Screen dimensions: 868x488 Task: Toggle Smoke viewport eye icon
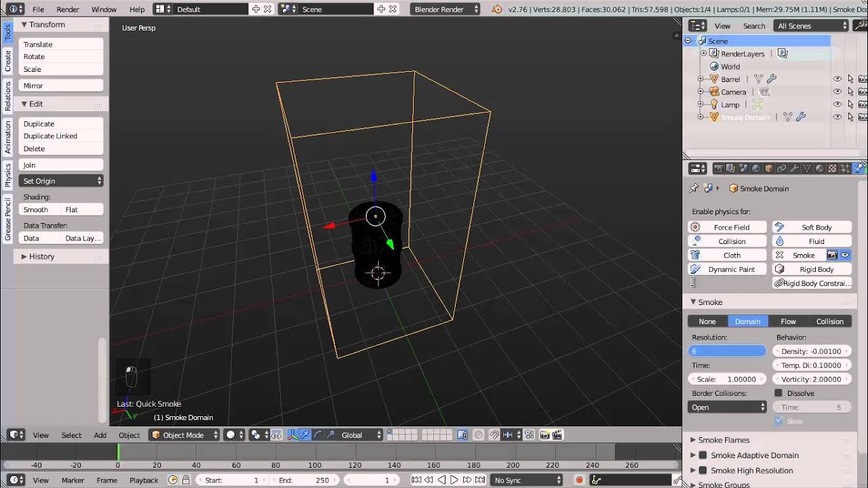click(845, 255)
